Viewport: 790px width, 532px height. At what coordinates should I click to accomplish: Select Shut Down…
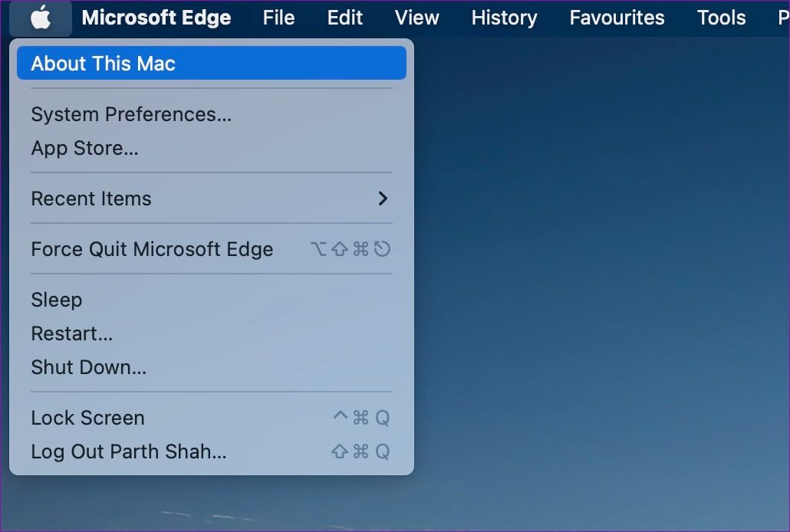tap(212, 367)
